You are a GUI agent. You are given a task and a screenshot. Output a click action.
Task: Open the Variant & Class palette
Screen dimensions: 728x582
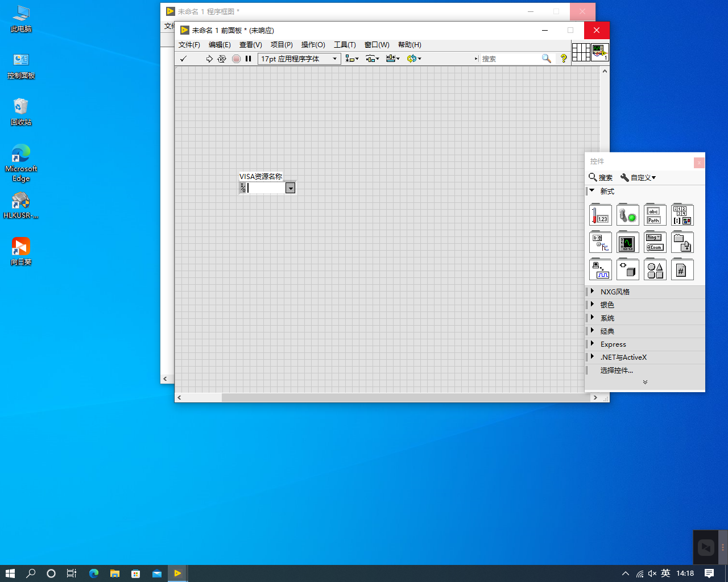tap(628, 269)
